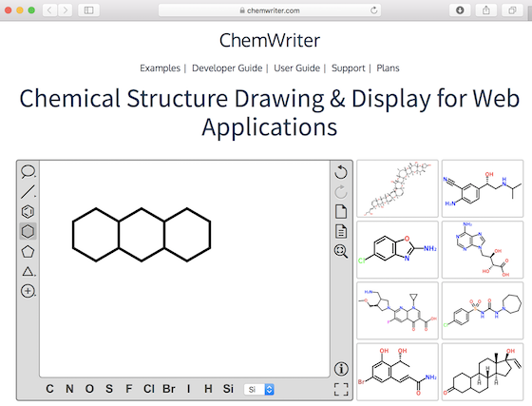Click the undo arrow icon
The height and width of the screenshot is (406, 532).
click(x=341, y=172)
